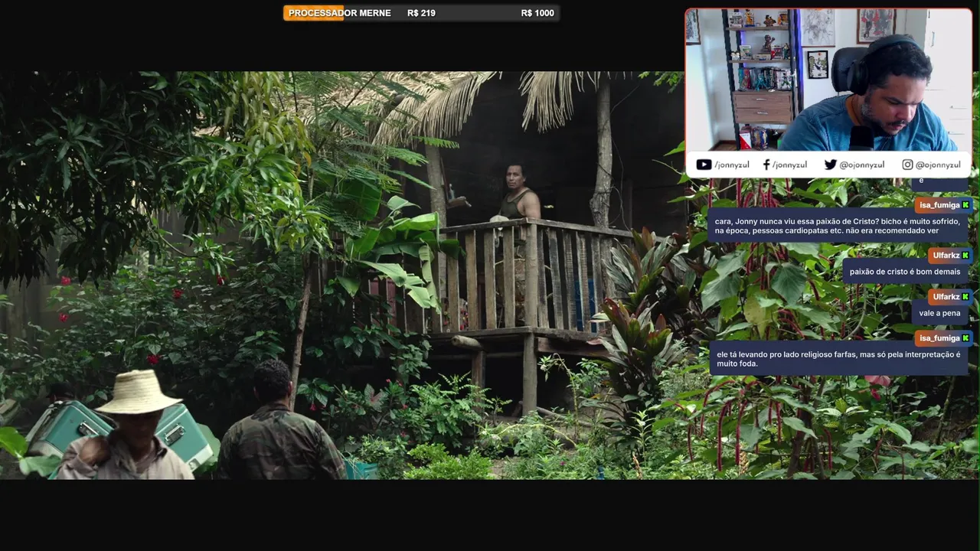980x551 pixels.
Task: Click the R$ 1000 goal amount
Action: coord(537,13)
